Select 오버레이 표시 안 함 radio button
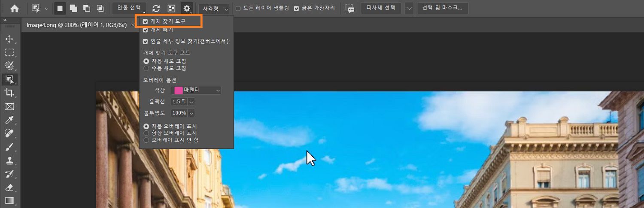This screenshot has height=208, width=644. (x=146, y=140)
